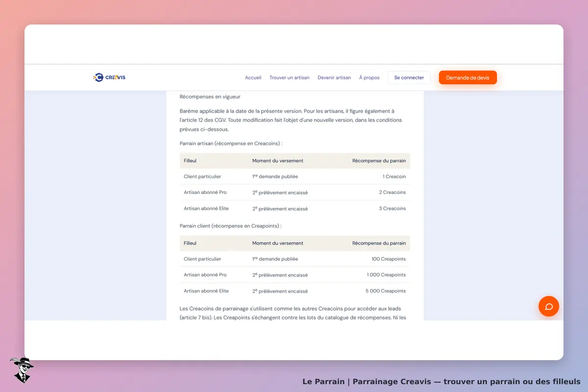Viewport: 588px width, 392px height.
Task: Click 'Récompense du parrain' header of Creacoins table
Action: tap(379, 161)
